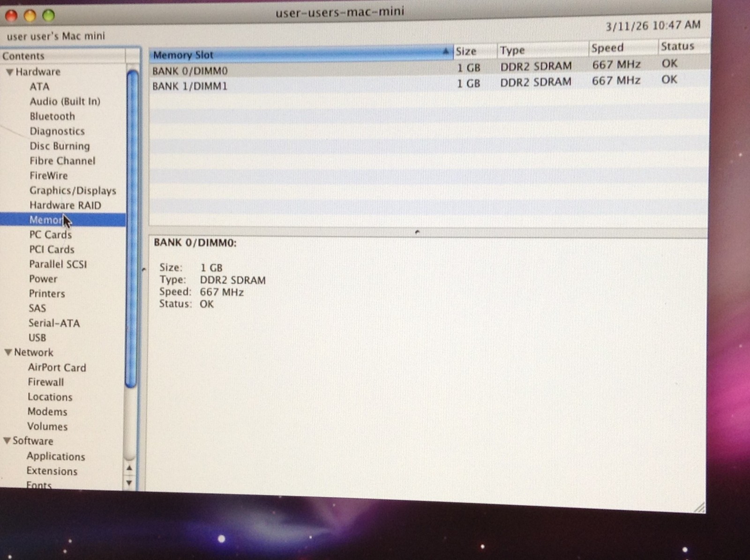This screenshot has height=560, width=750.
Task: Show Modems information
Action: click(x=47, y=411)
